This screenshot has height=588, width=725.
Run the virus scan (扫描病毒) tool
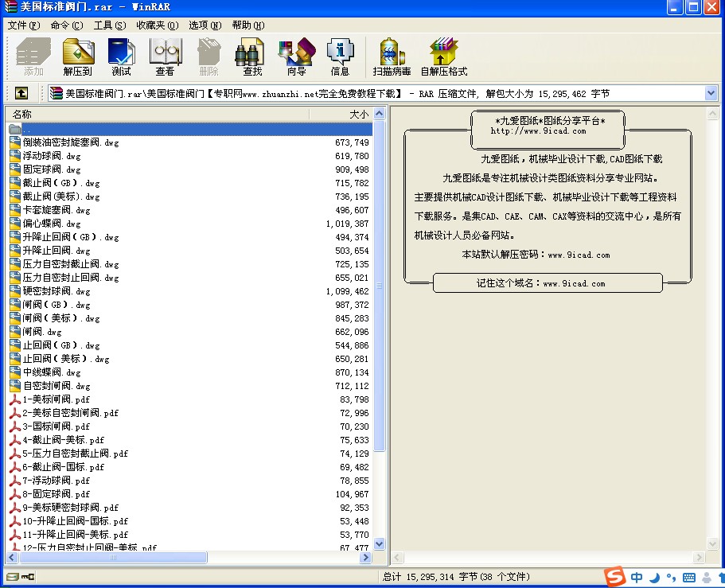click(392, 56)
